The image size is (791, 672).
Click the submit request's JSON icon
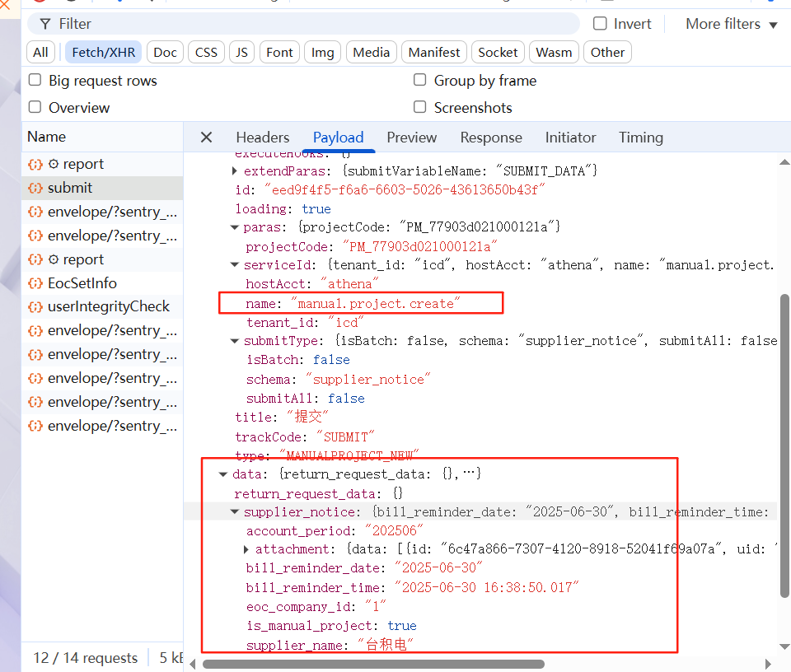(35, 188)
